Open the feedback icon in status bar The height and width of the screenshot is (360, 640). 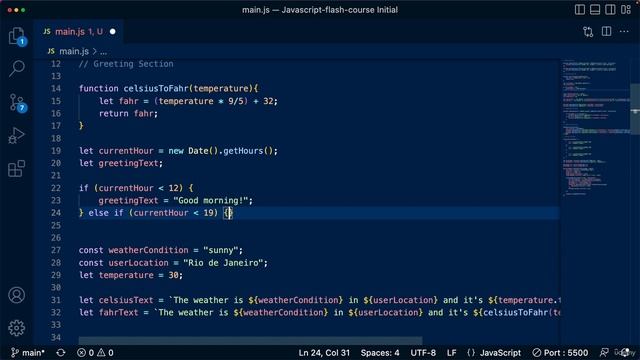pyautogui.click(x=604, y=353)
